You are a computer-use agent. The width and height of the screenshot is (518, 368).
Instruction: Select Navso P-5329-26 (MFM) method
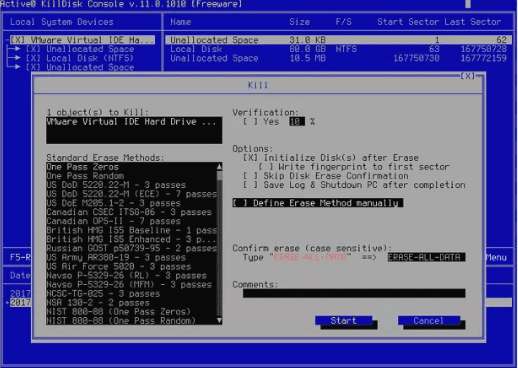131,284
